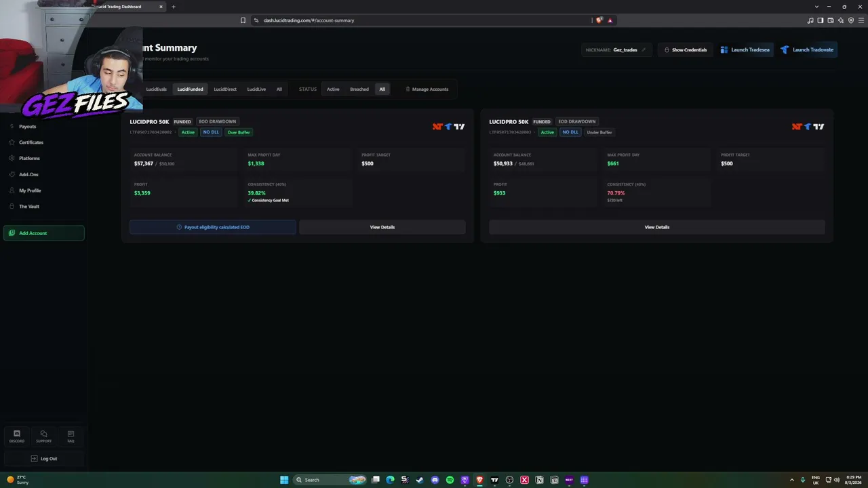Open Microsoft Edge from the taskbar
Image resolution: width=868 pixels, height=488 pixels.
390,480
